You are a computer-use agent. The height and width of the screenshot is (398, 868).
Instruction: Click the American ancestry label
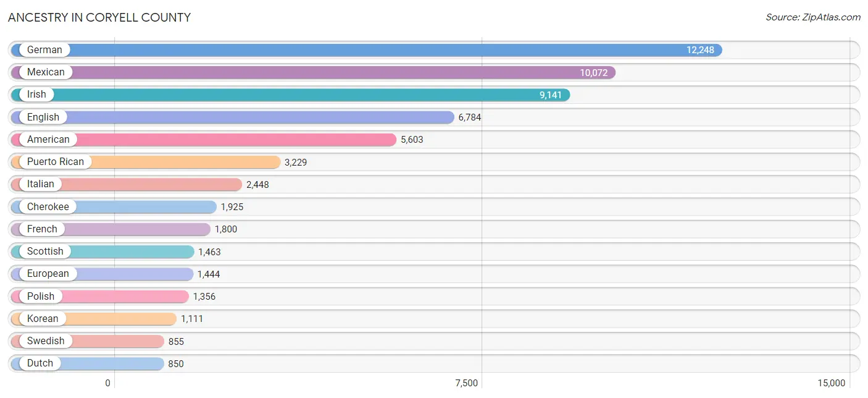(48, 140)
